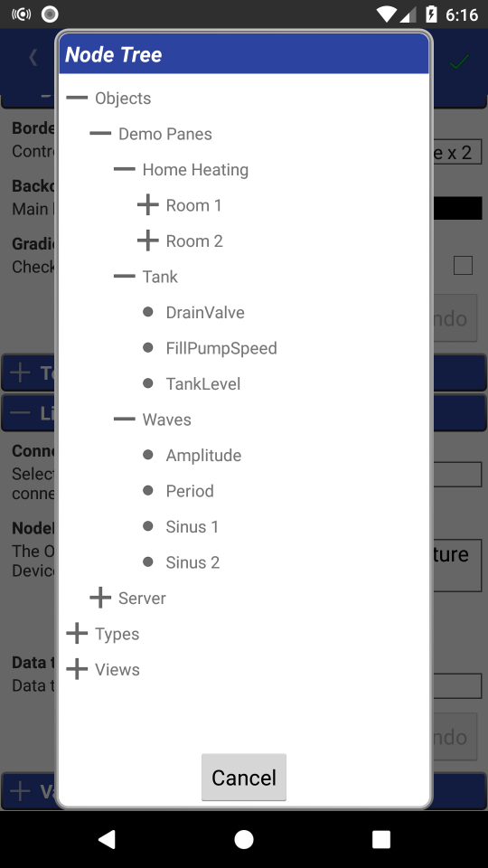The width and height of the screenshot is (488, 868).
Task: Collapse the Demo Panes node
Action: [100, 134]
